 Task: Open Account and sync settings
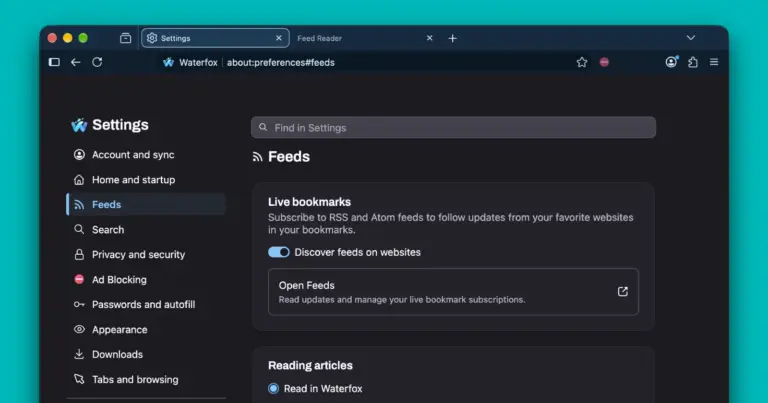[x=146, y=155]
